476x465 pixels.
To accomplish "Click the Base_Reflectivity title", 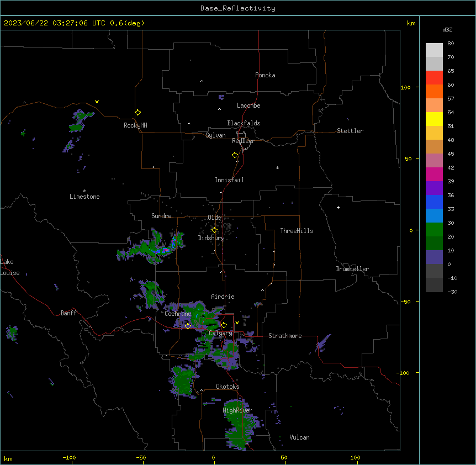I will pos(238,8).
